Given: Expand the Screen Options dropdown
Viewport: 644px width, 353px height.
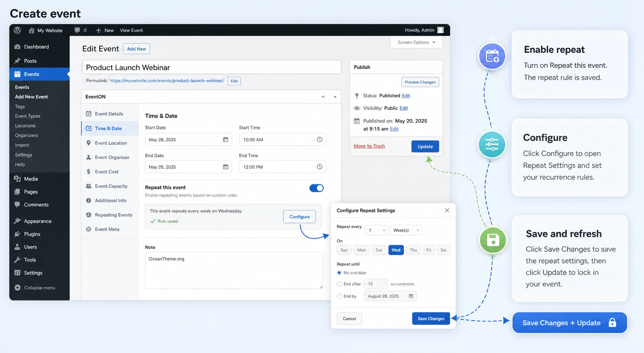Looking at the screenshot, I should pyautogui.click(x=417, y=42).
